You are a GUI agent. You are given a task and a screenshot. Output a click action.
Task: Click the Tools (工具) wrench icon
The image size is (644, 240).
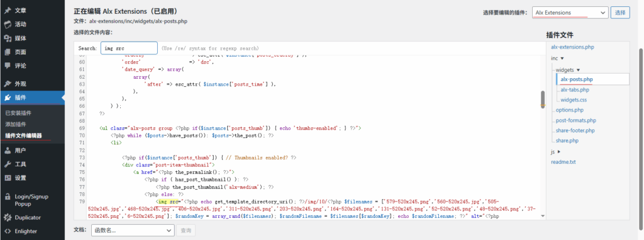[8, 164]
